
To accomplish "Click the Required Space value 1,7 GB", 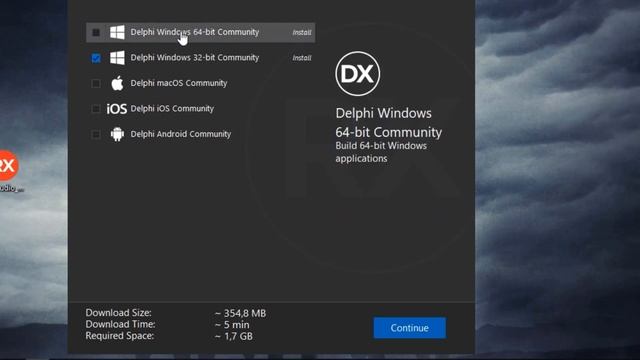I will [x=234, y=336].
